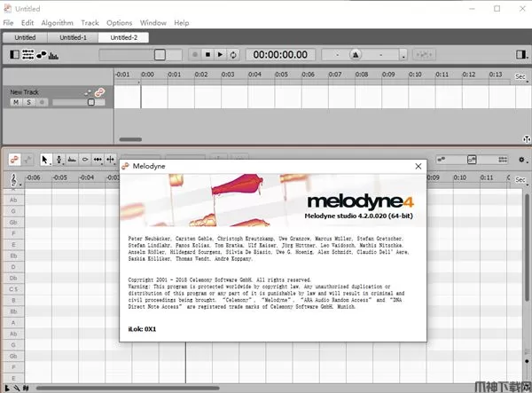Switch to the Untitled tab
The width and height of the screenshot is (532, 393).
click(25, 37)
